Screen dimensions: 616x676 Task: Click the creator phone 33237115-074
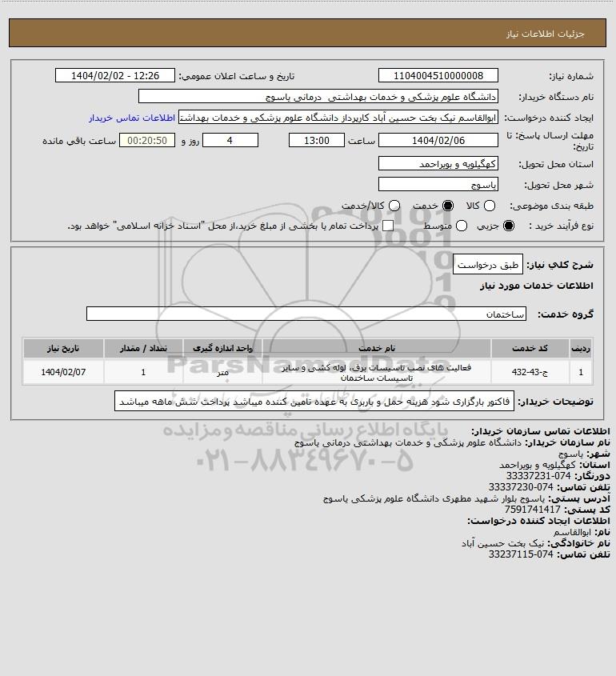[x=521, y=554]
